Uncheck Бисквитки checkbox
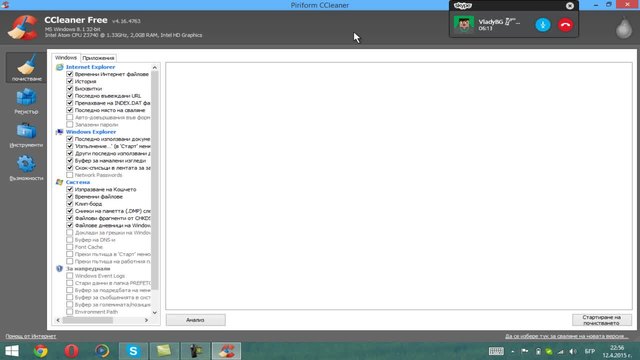Viewport: 640px width, 360px height. tap(70, 89)
